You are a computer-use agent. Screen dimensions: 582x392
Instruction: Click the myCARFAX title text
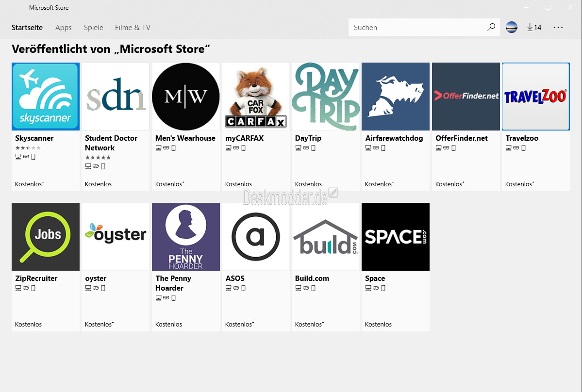click(x=244, y=138)
